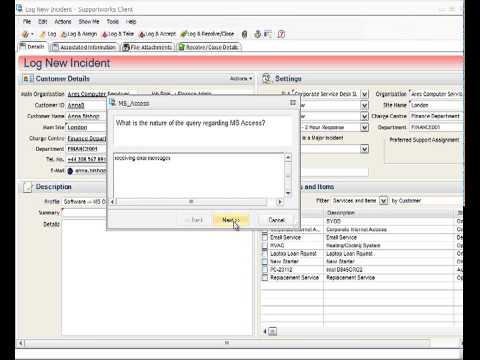Click the main window bottom scroll-left arrow
The image size is (480, 360).
tap(21, 343)
